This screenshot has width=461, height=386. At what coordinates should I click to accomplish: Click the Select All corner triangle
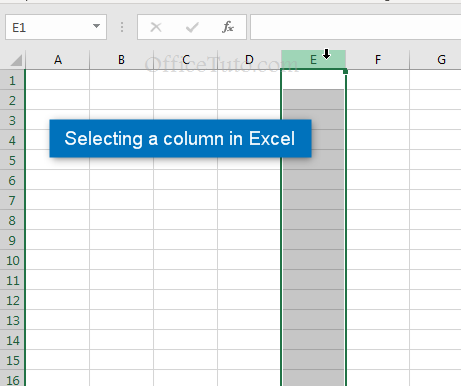16,60
